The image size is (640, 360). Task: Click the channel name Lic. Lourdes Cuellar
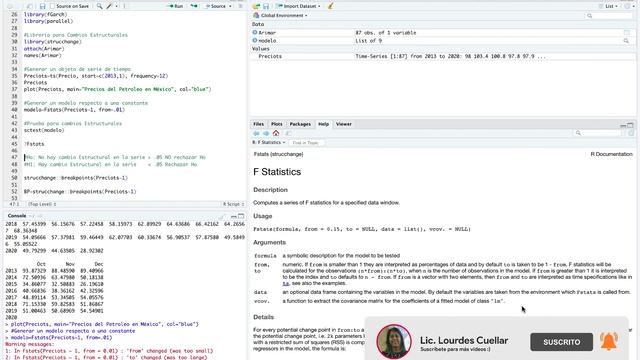[x=464, y=340]
